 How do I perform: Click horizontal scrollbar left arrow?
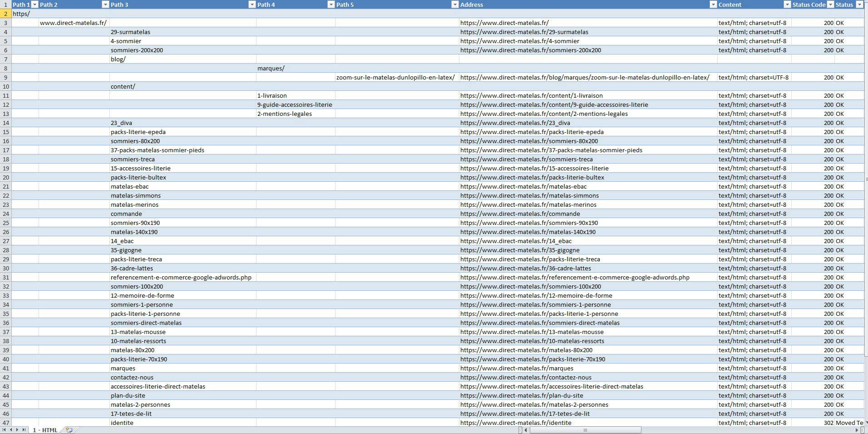(x=526, y=430)
